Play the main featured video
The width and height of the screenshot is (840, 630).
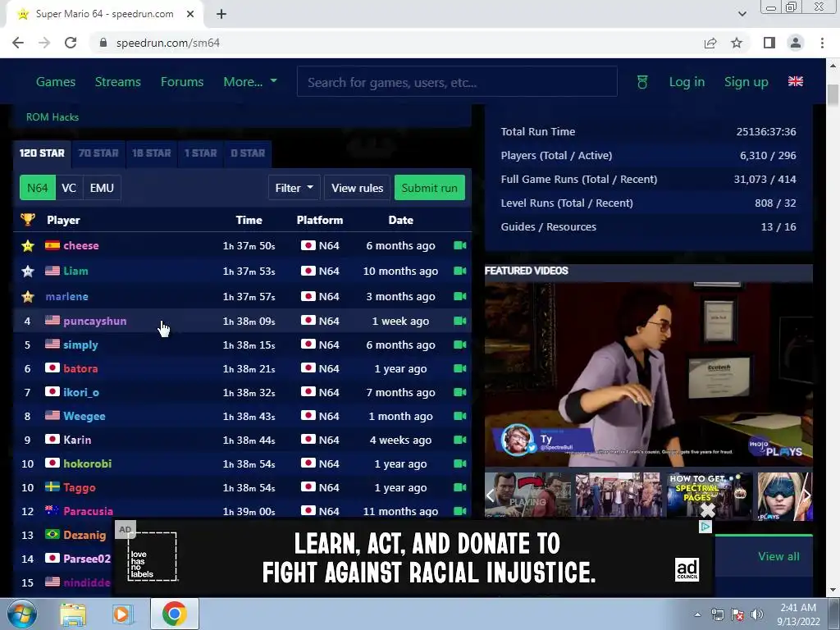[x=649, y=374]
